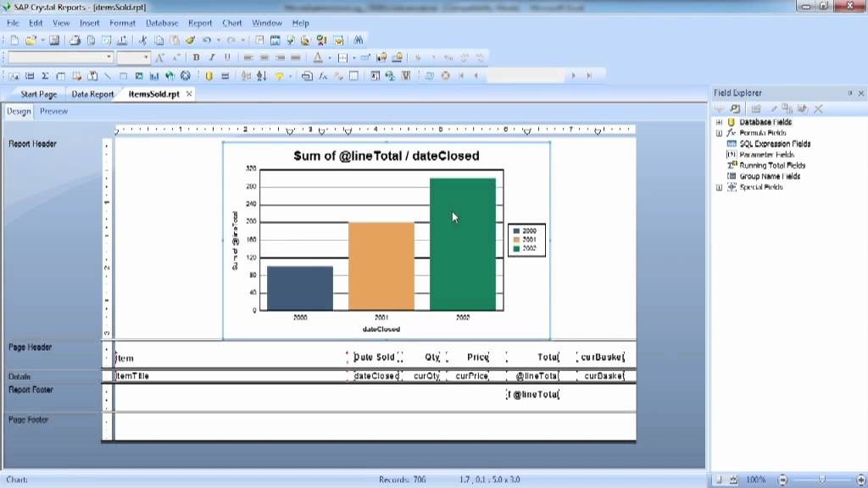
Task: Go to the last page arrow
Action: [589, 75]
